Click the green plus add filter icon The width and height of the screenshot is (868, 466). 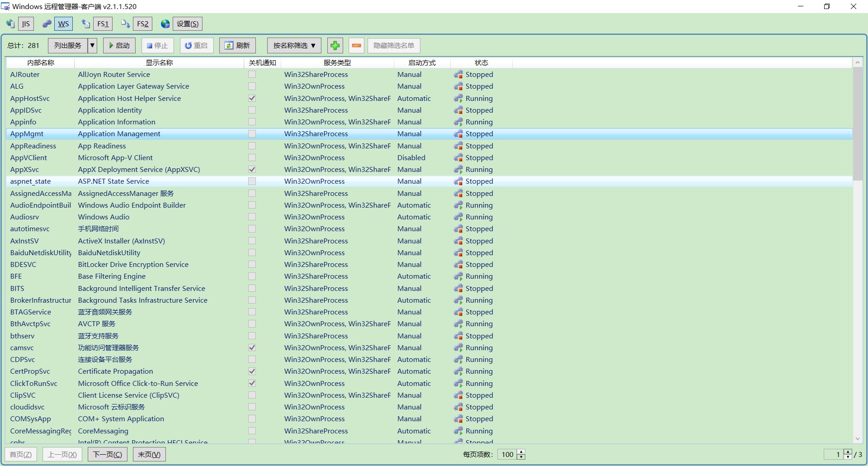click(x=335, y=46)
